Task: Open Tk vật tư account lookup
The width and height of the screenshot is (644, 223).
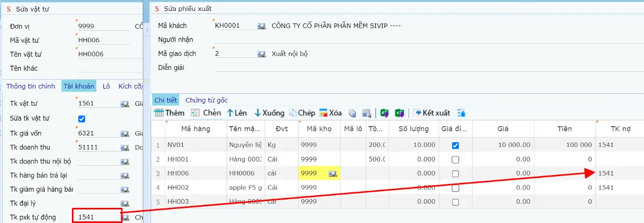Action: pyautogui.click(x=125, y=104)
